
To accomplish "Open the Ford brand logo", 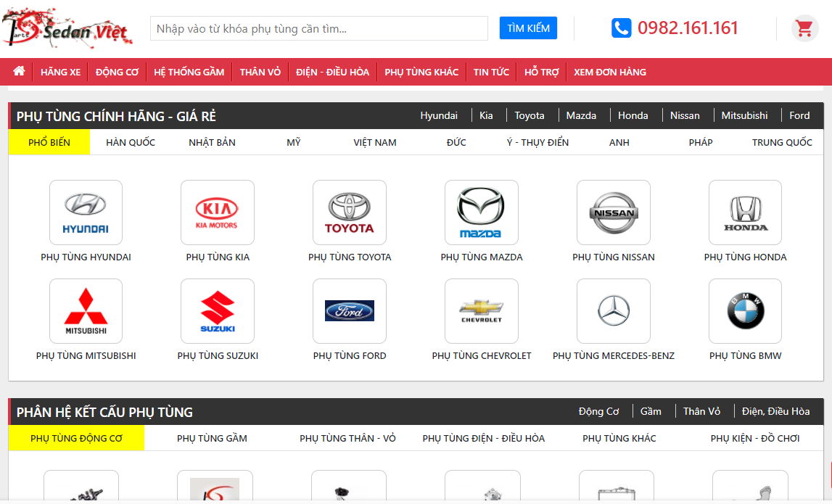I will click(x=350, y=311).
